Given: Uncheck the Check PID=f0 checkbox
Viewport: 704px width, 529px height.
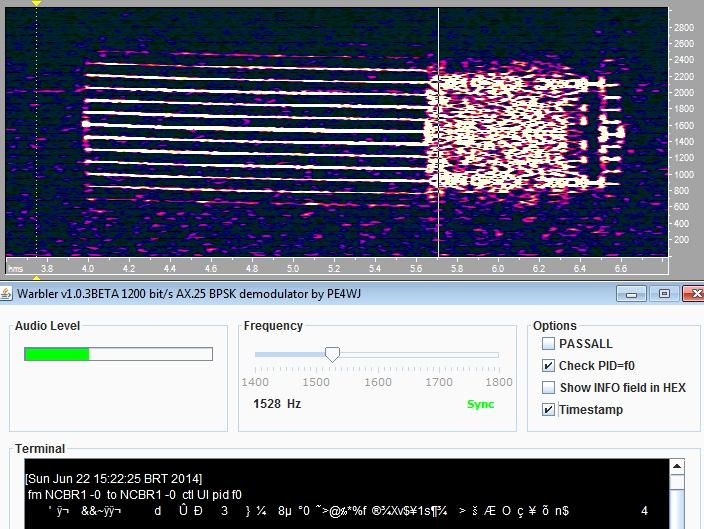Looking at the screenshot, I should tap(548, 366).
